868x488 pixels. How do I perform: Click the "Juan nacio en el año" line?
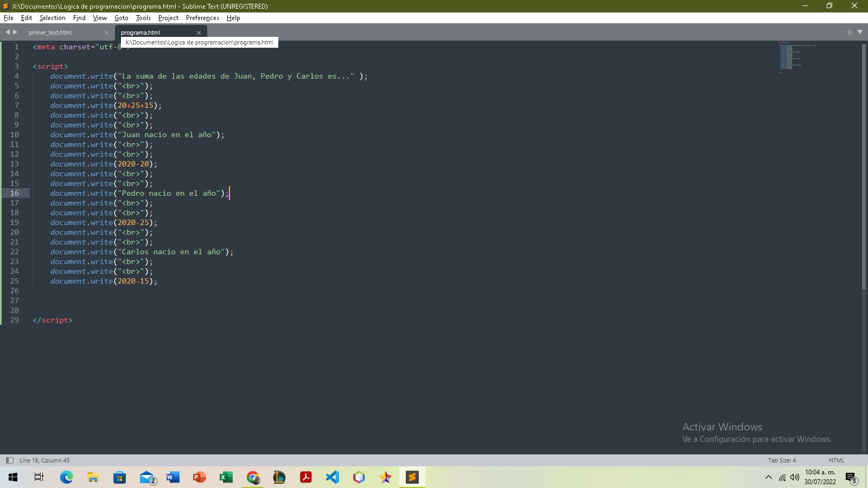click(137, 134)
